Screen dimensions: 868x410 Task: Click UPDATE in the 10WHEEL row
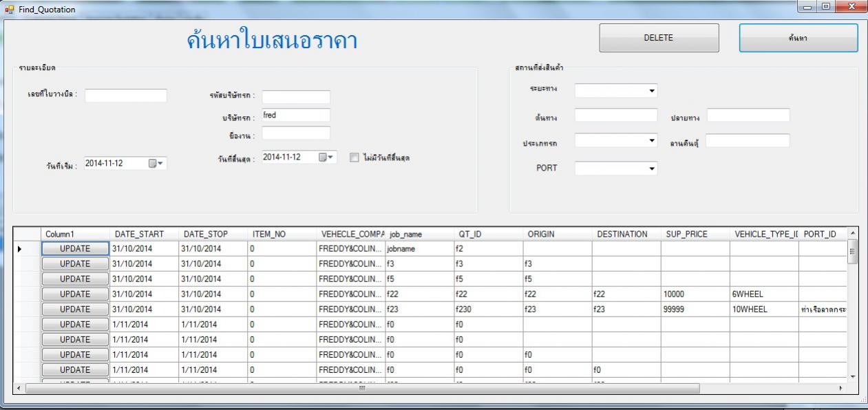76,309
